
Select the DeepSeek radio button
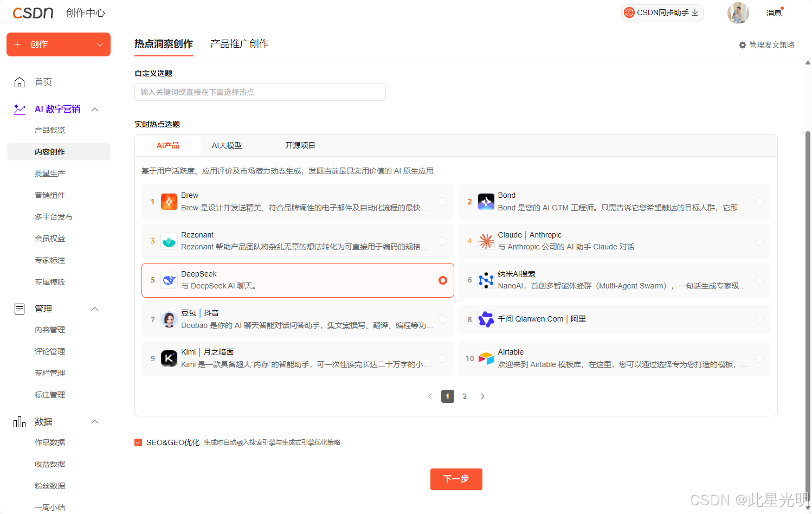tap(443, 280)
